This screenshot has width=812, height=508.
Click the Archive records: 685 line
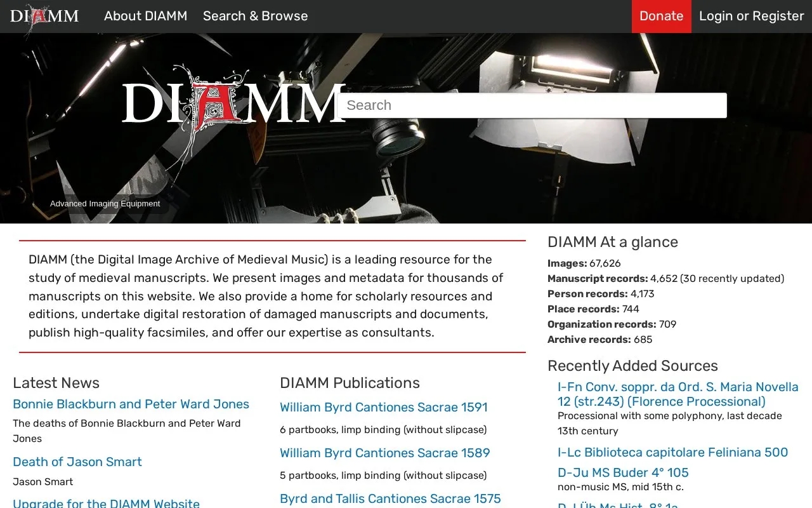point(600,340)
